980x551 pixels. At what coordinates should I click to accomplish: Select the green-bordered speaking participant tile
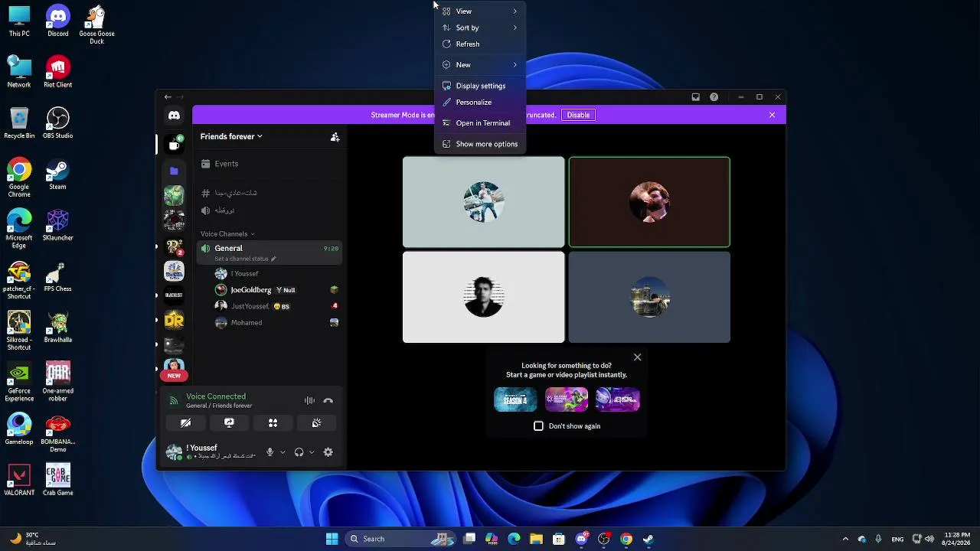coord(649,202)
